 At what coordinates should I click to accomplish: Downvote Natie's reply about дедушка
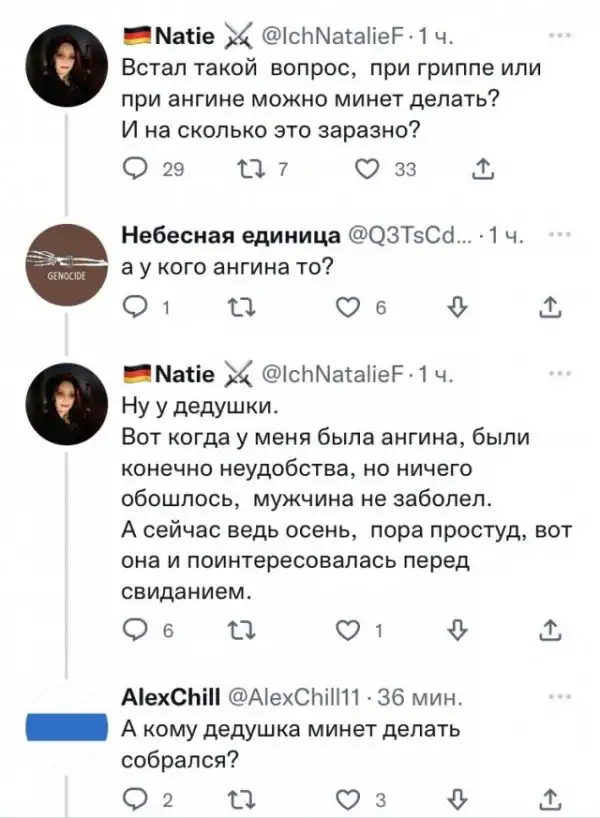tap(457, 631)
